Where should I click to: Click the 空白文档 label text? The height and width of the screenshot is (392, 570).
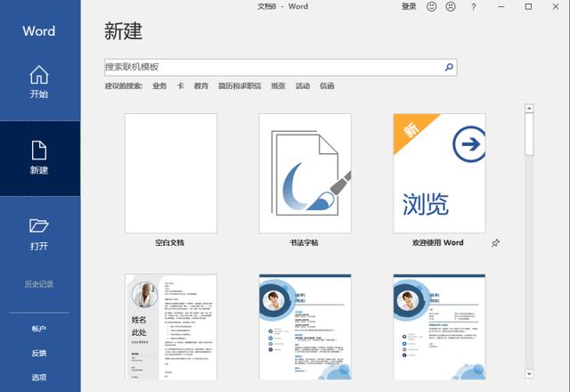tap(170, 242)
